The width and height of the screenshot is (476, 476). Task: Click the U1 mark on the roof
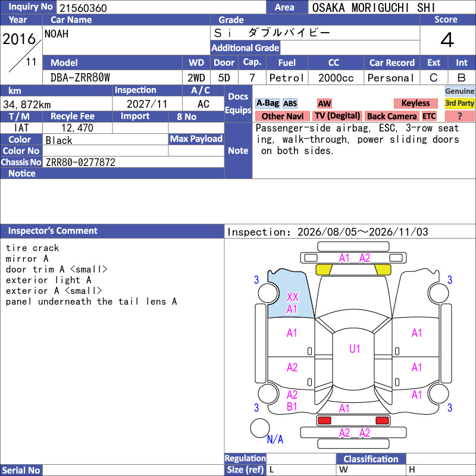click(355, 349)
